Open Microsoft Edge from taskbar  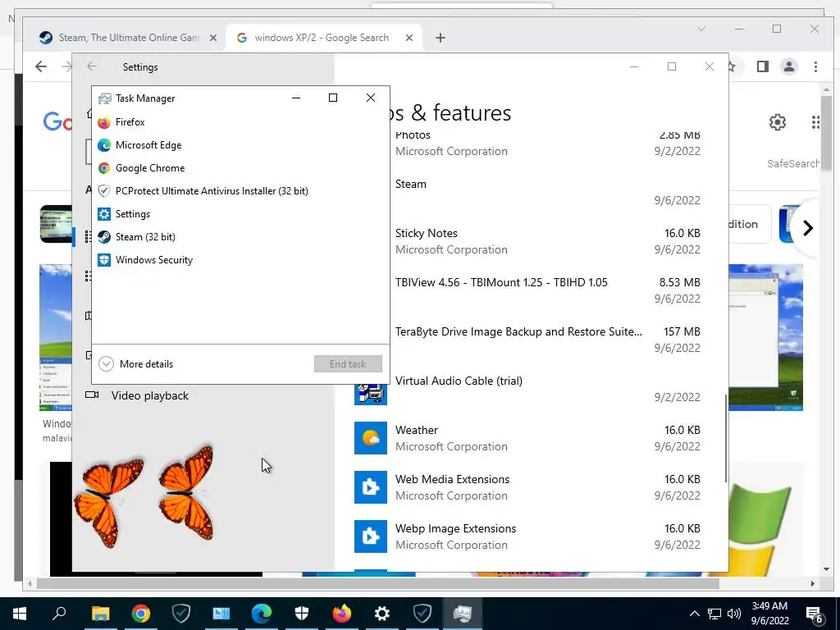(x=262, y=614)
